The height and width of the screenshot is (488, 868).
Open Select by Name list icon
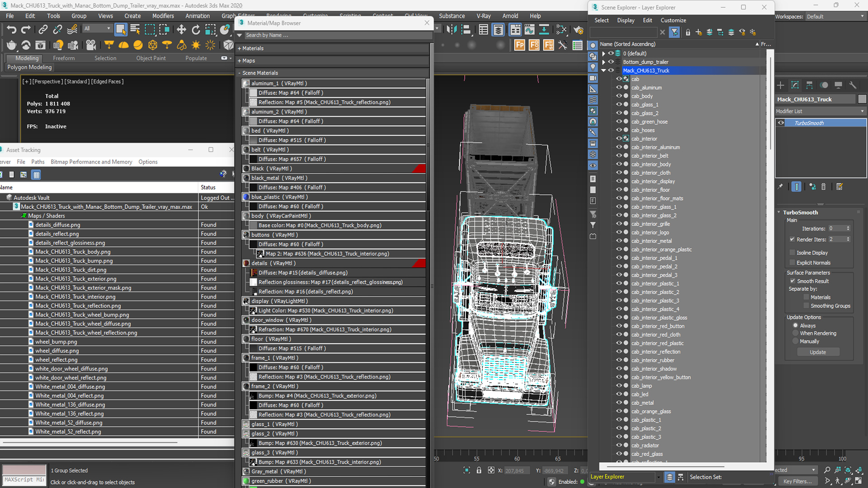[135, 30]
